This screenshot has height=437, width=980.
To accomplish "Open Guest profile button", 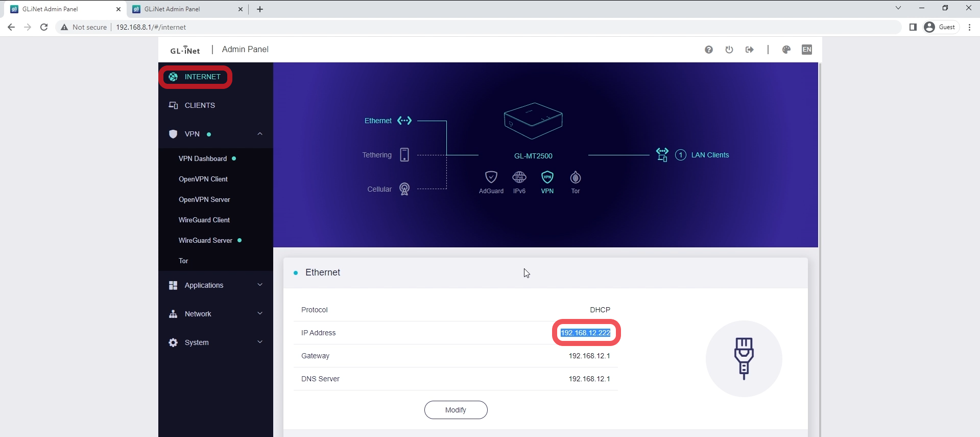I will [940, 27].
